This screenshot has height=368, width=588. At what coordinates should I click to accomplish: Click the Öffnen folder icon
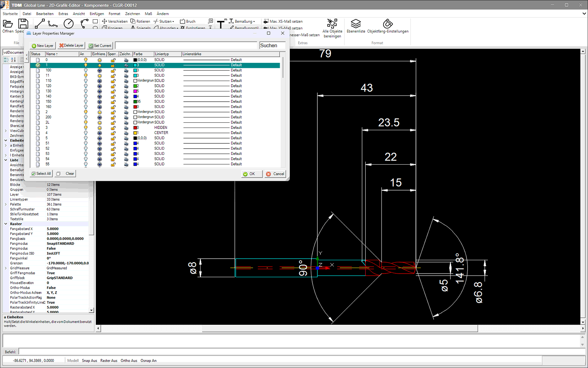(8, 24)
